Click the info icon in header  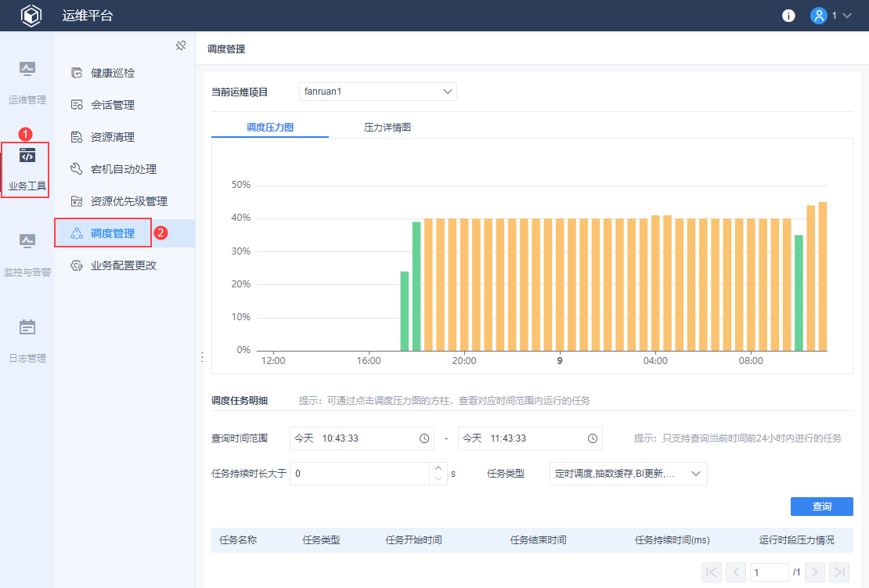coord(788,16)
